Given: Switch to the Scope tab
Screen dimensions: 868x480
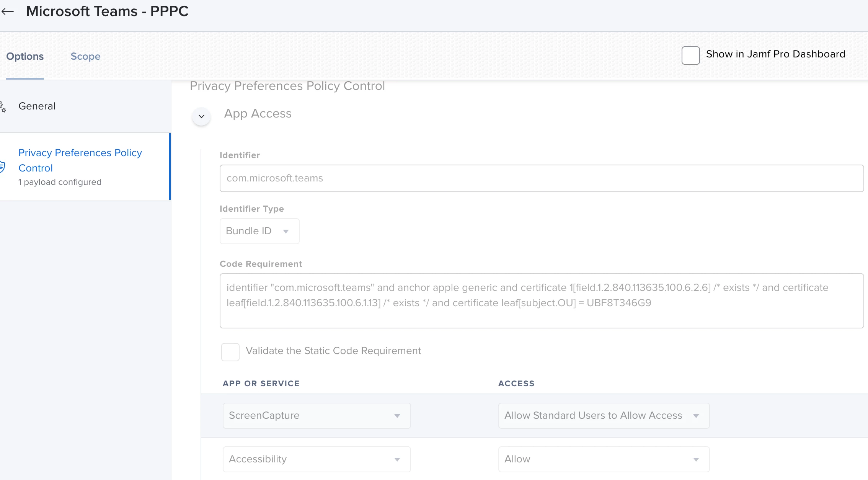Looking at the screenshot, I should pos(85,56).
